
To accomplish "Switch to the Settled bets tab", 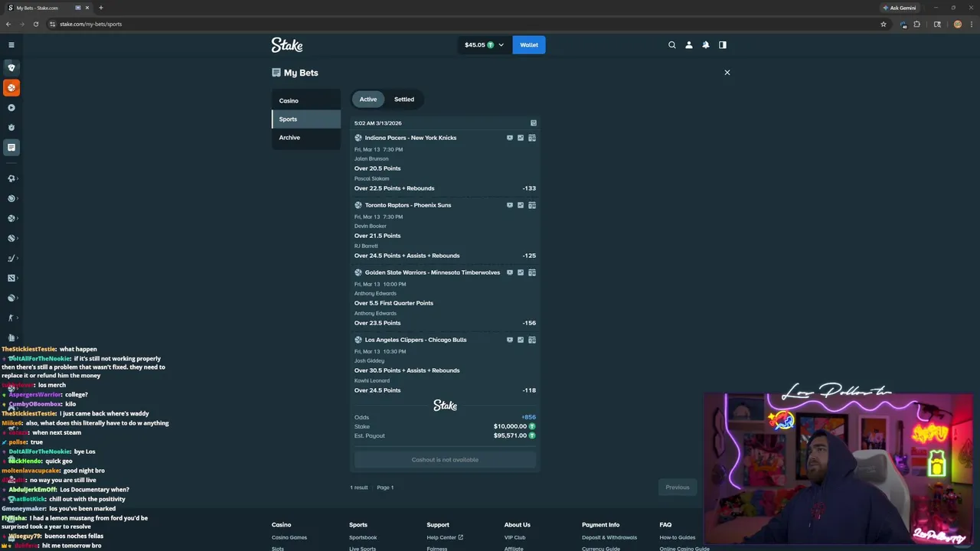I will pos(404,99).
